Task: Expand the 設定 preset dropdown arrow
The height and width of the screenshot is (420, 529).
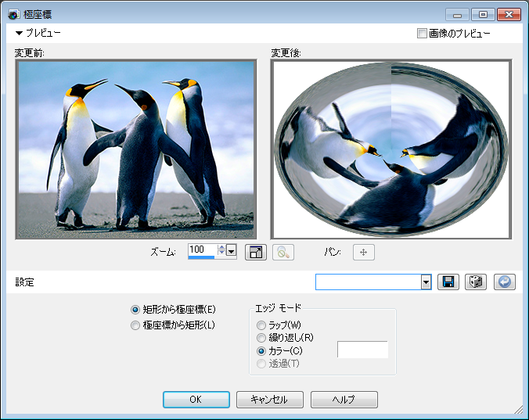Action: pyautogui.click(x=426, y=282)
